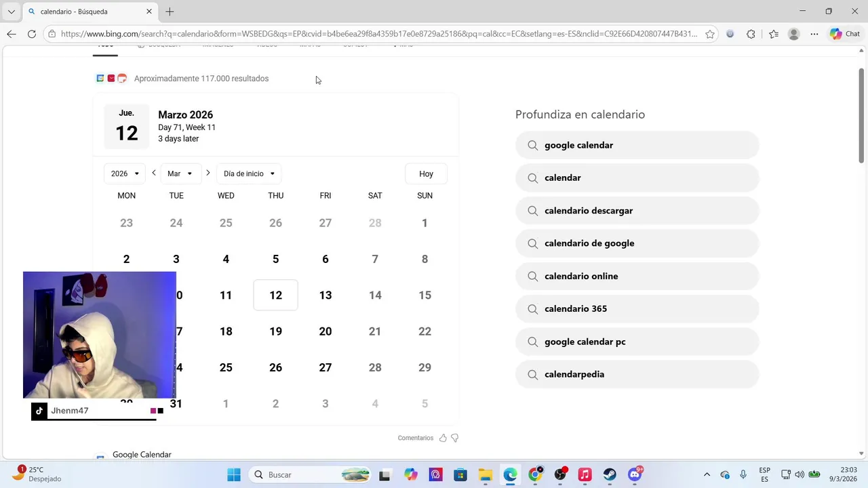Click the taskbar Buscar search box
Viewport: 868px width, 488px height.
pyautogui.click(x=310, y=474)
